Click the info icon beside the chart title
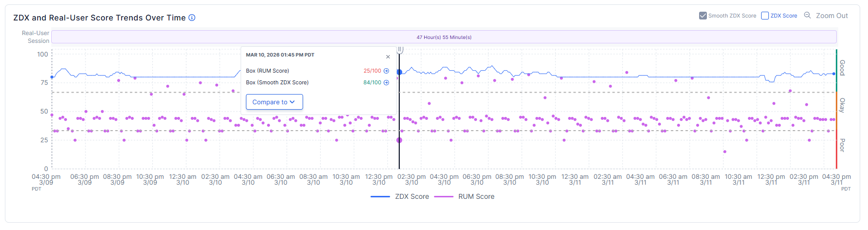Screen dimensions: 868x230 point(192,18)
